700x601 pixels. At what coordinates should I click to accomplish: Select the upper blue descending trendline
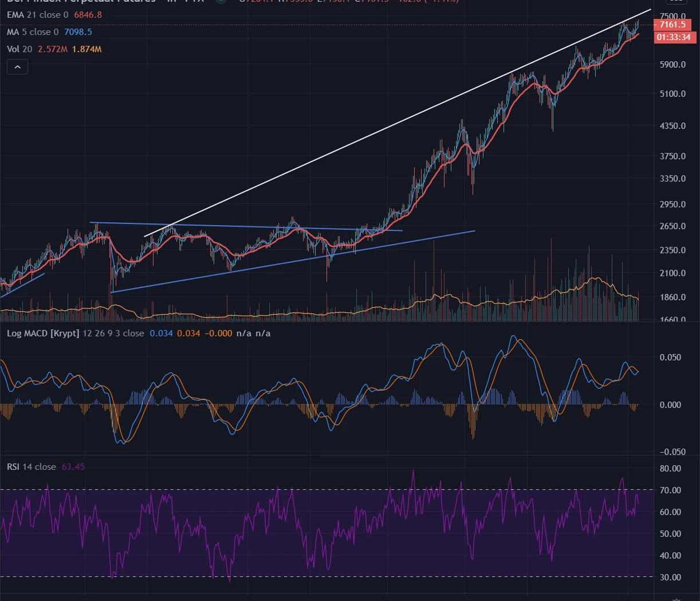(x=246, y=226)
